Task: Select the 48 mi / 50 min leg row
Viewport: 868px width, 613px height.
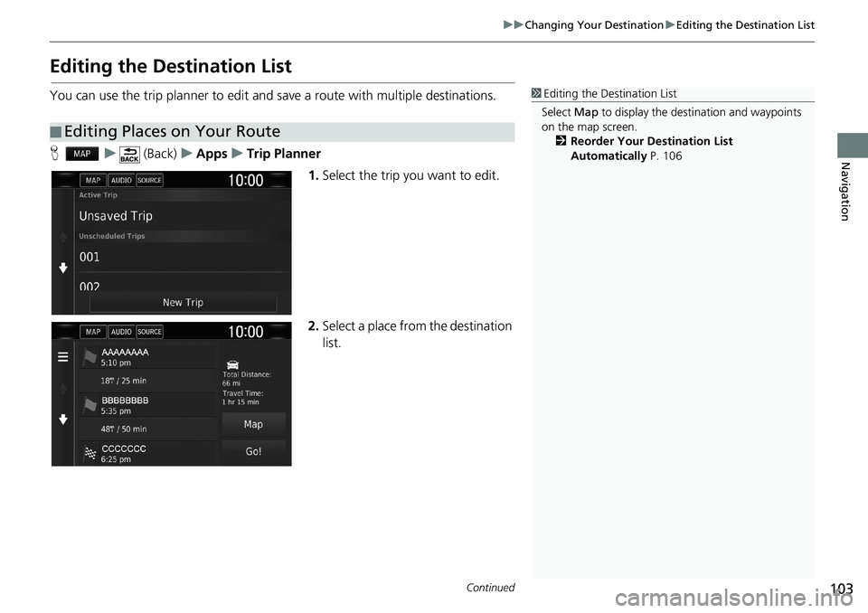Action: pos(146,429)
